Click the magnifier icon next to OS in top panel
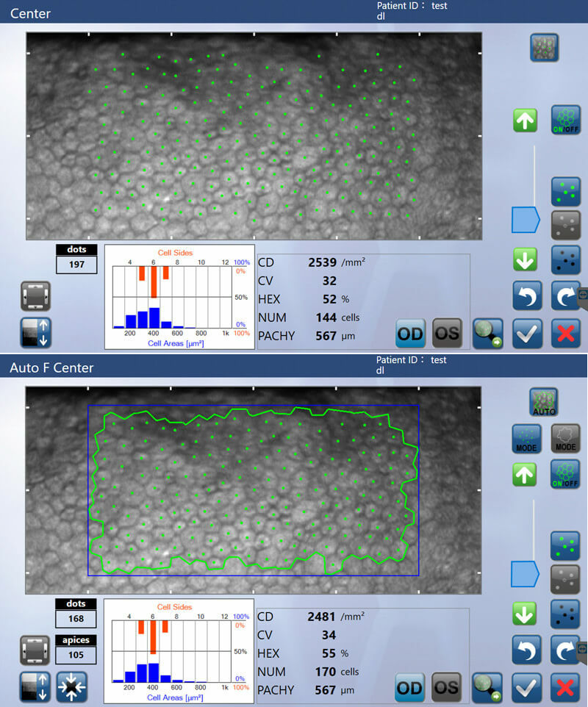 (487, 334)
